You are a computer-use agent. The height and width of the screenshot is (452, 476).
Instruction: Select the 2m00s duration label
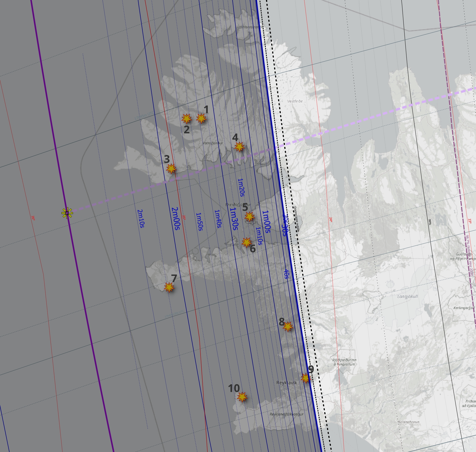pyautogui.click(x=176, y=219)
